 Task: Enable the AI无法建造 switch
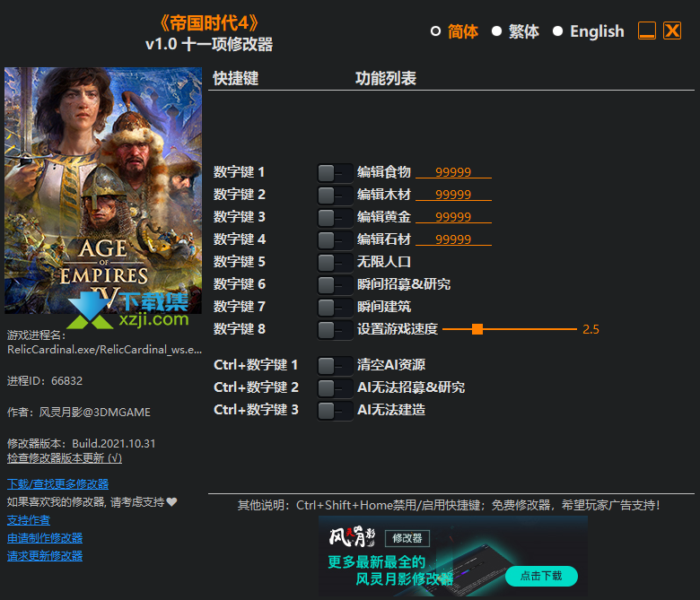click(x=335, y=411)
